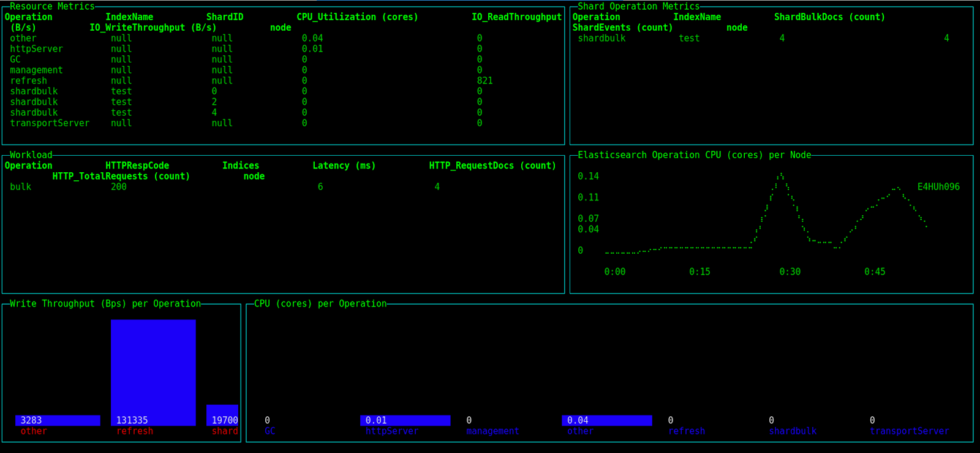Select shardbulk row with ShardID 4 in Resource Metrics

tap(283, 113)
